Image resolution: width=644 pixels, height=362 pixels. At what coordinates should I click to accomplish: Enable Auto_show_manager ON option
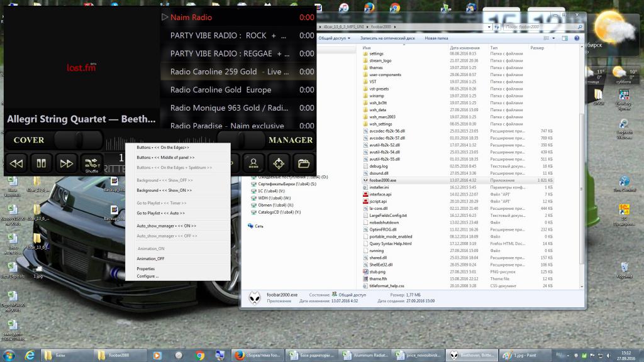click(x=166, y=226)
